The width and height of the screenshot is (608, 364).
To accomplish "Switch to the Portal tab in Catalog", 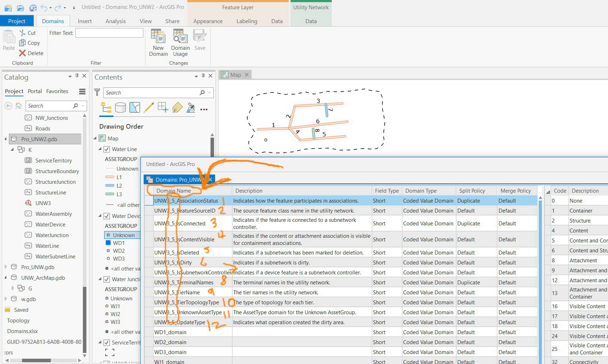I will click(x=35, y=91).
